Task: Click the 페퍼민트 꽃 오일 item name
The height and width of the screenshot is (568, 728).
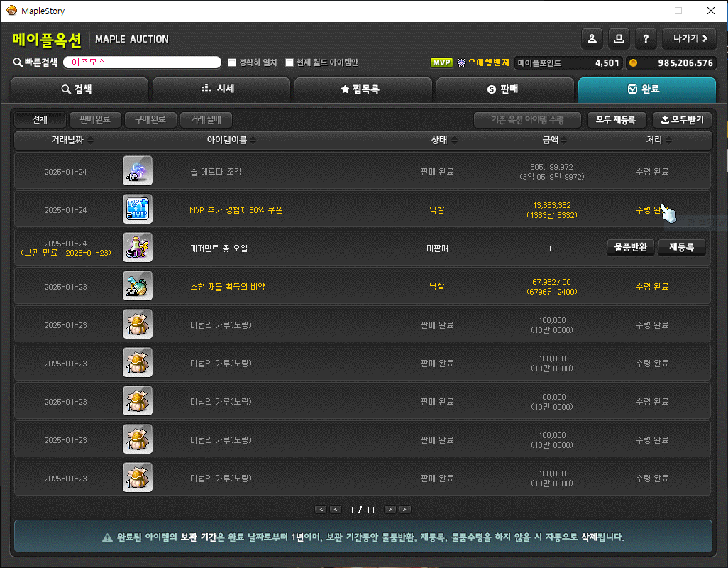Action: [219, 248]
